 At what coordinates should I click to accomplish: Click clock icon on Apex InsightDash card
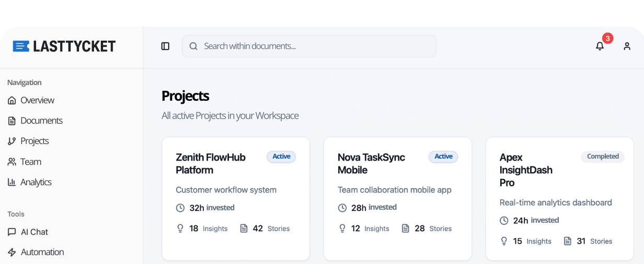click(504, 220)
